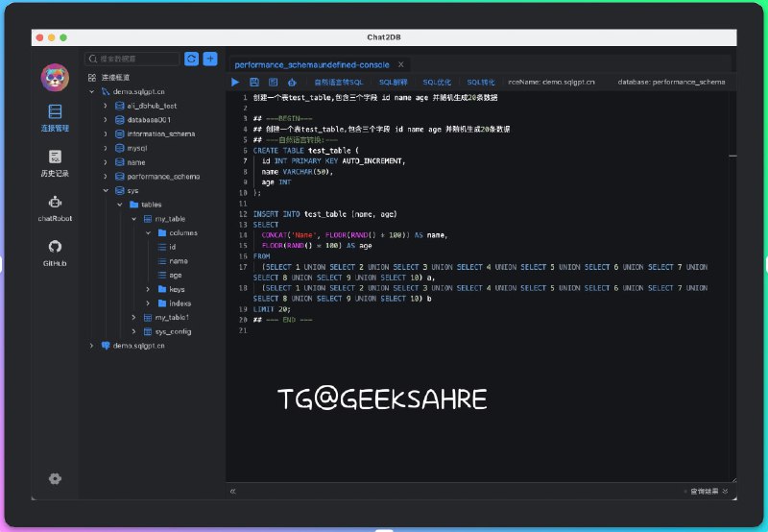The height and width of the screenshot is (532, 768).
Task: Add a new connection with plus button
Action: pyautogui.click(x=209, y=59)
